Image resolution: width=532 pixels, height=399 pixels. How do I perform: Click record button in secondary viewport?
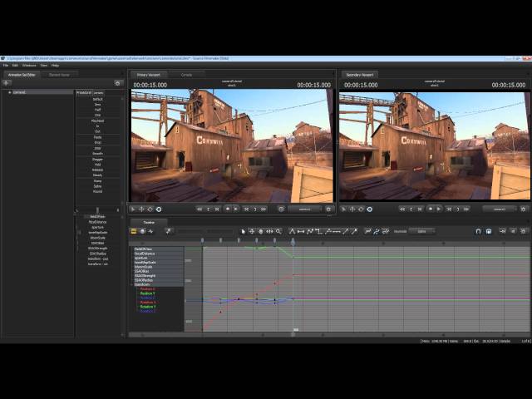(431, 209)
